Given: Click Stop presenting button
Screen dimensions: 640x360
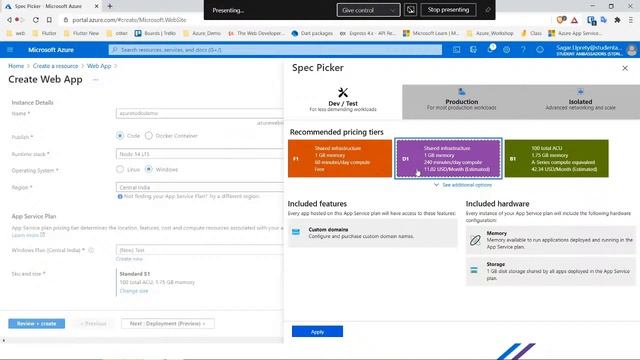Looking at the screenshot, I should (448, 10).
